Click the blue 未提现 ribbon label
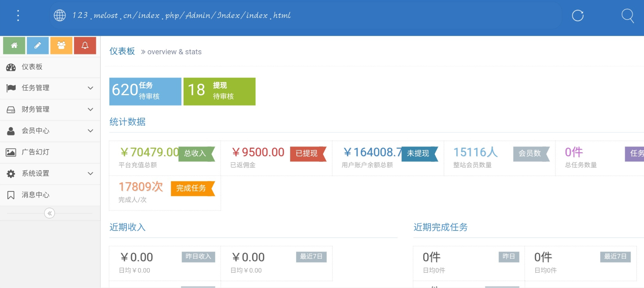This screenshot has width=644, height=288. [x=420, y=153]
